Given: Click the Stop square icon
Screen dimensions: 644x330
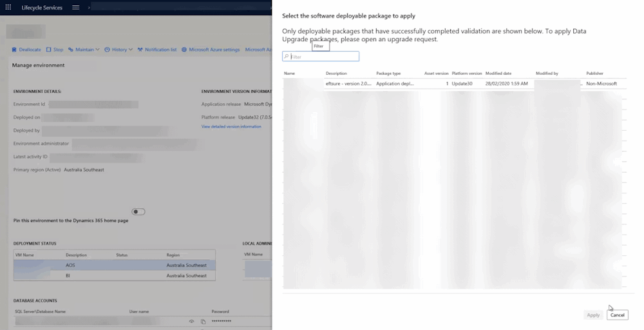Looking at the screenshot, I should [48, 50].
